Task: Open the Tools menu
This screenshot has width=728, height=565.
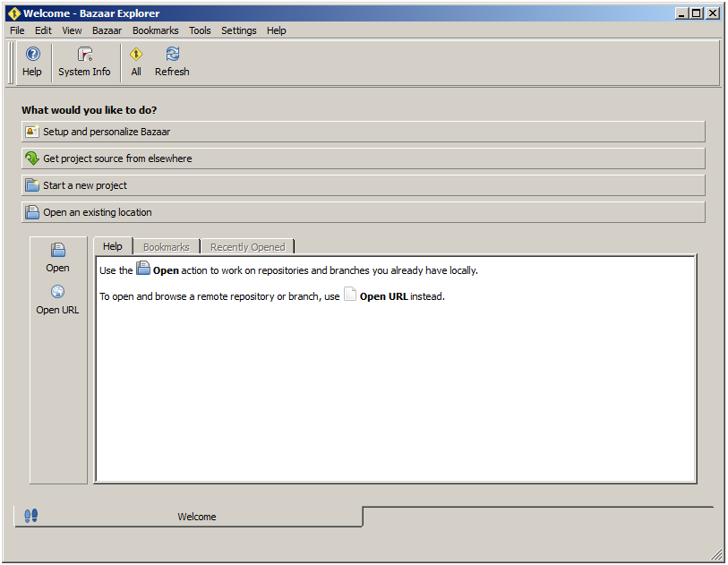Action: pos(200,30)
